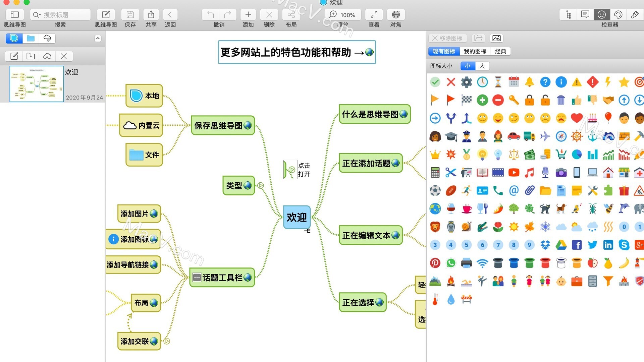Select the red heart icon in icon grid
This screenshot has height=362, width=644.
pos(577,118)
